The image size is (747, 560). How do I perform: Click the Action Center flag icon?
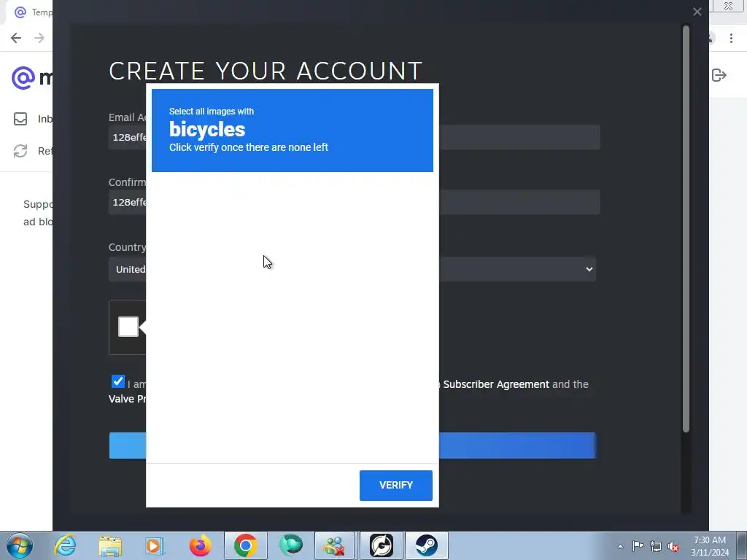(638, 545)
